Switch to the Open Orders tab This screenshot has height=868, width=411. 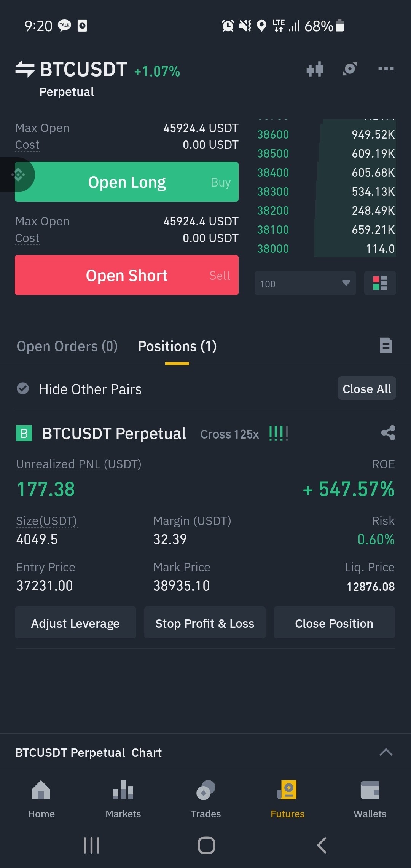click(x=67, y=346)
